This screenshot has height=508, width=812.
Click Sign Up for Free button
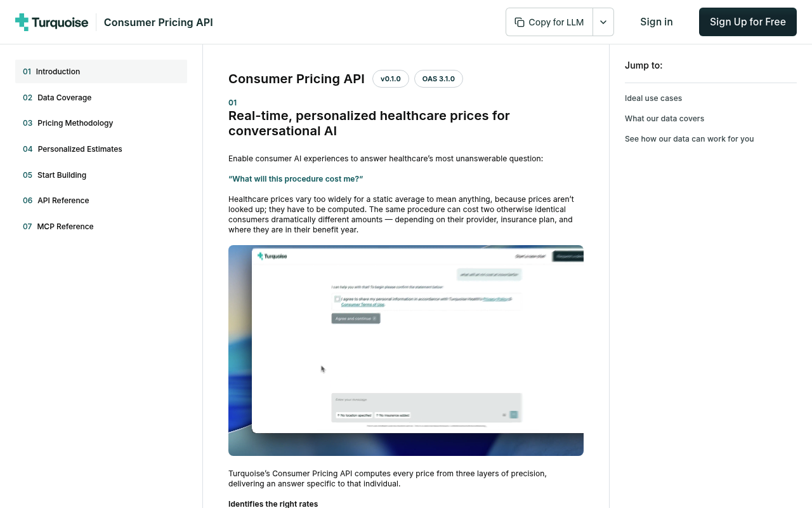748,22
